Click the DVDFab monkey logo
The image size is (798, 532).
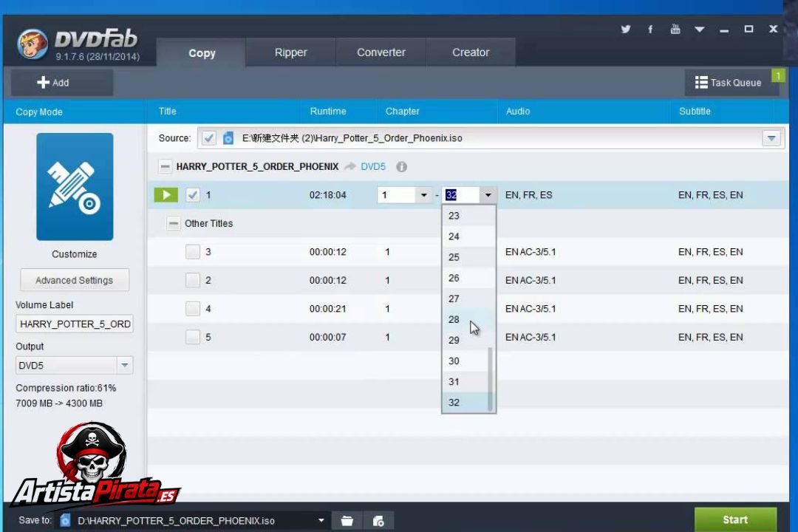32,44
